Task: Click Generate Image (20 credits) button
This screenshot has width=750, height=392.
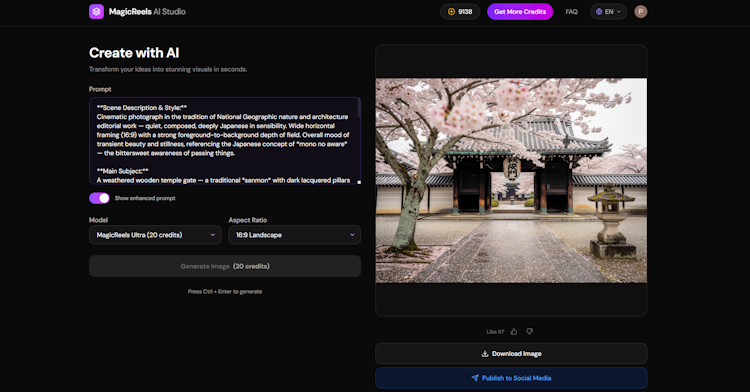Action: click(x=225, y=266)
